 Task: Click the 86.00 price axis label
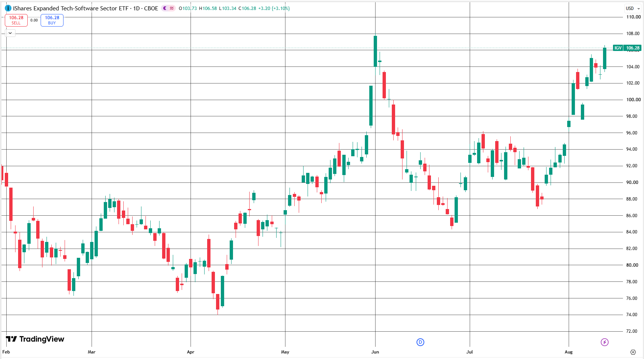tap(632, 216)
